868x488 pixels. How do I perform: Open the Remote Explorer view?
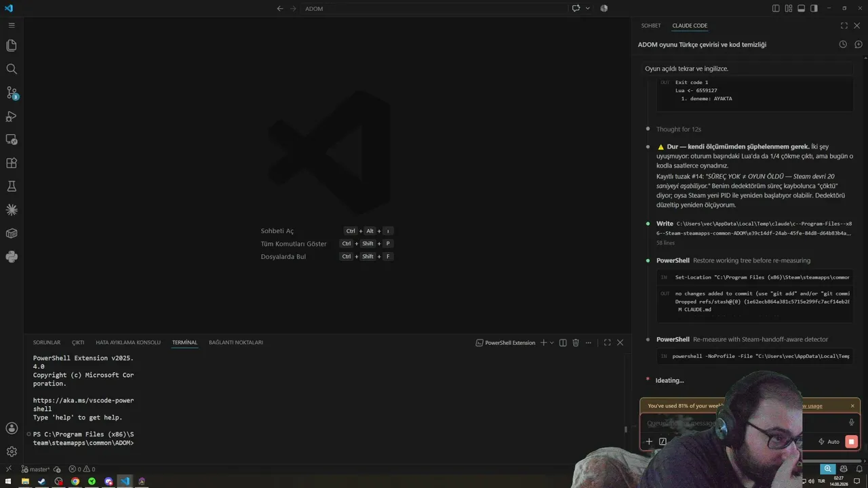[12, 140]
